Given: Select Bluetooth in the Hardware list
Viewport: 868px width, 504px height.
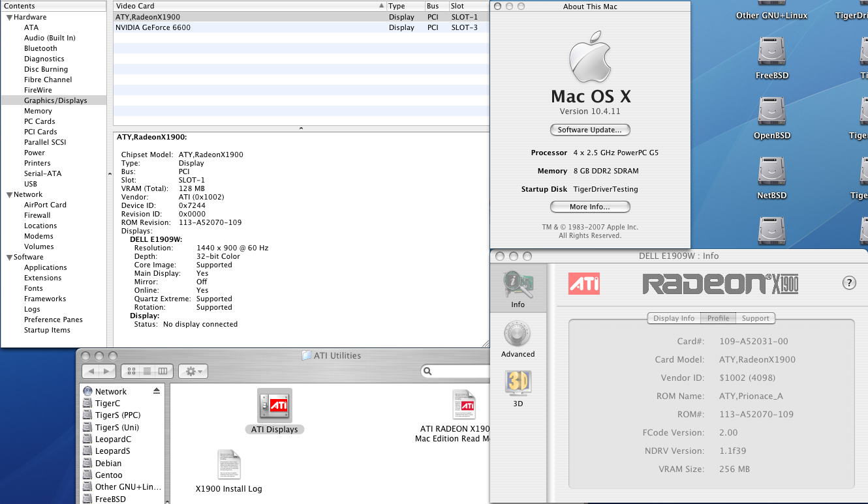Looking at the screenshot, I should click(40, 48).
